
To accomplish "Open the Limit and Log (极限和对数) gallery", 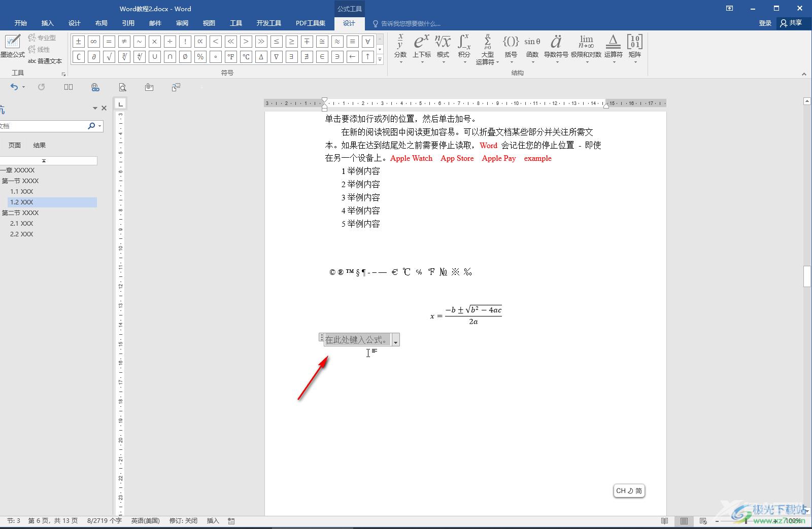I will pyautogui.click(x=586, y=49).
